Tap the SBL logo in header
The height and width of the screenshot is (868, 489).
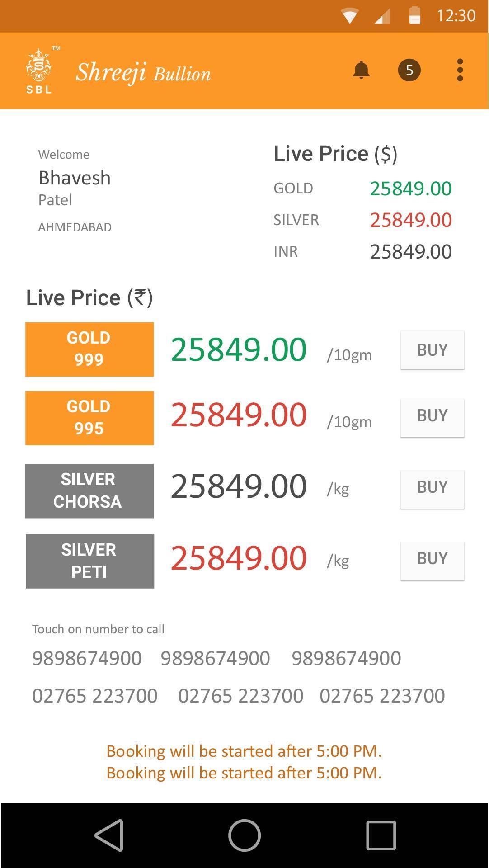point(39,71)
